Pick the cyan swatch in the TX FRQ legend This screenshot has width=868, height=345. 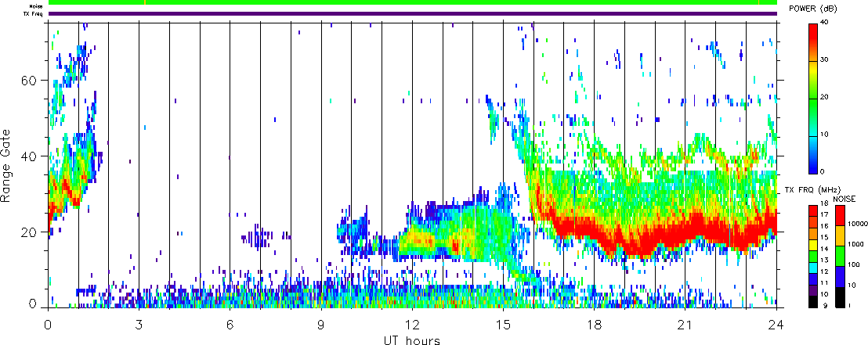pyautogui.click(x=813, y=268)
